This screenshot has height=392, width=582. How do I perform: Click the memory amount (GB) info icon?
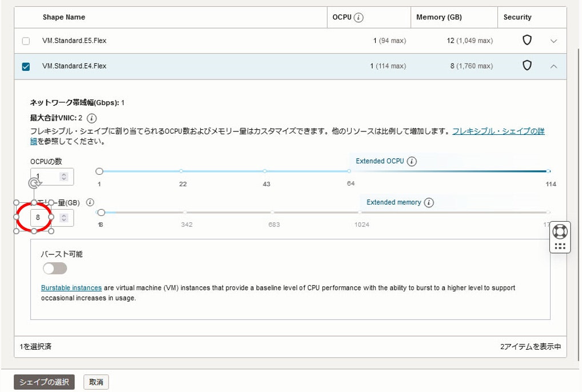(x=90, y=202)
